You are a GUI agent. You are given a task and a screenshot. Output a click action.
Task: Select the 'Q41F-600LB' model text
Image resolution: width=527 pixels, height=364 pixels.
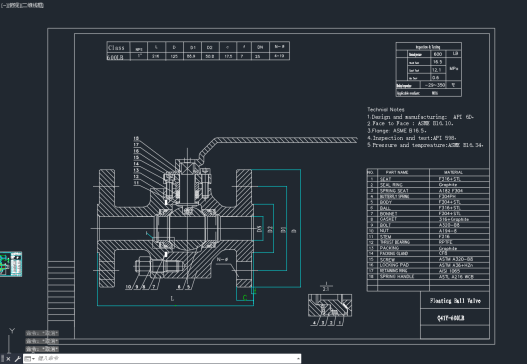451,318
